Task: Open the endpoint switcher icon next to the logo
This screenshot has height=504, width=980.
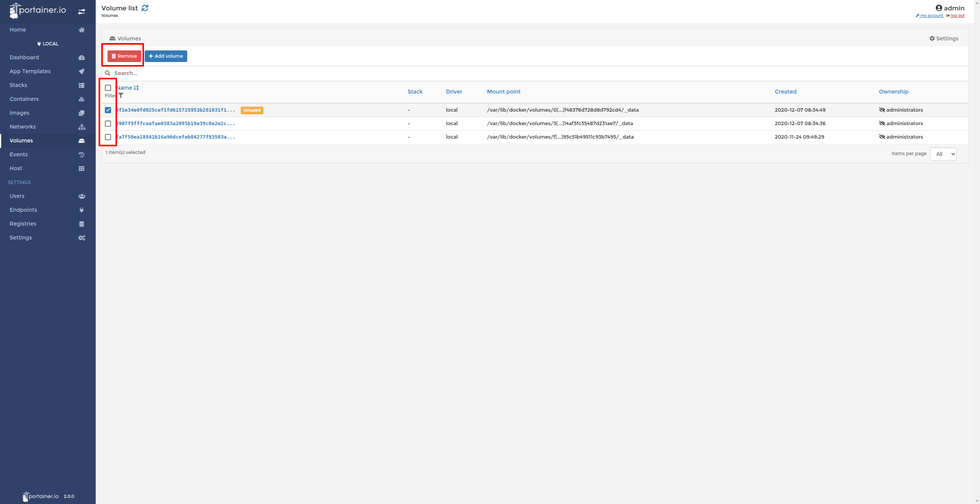Action: (x=82, y=11)
